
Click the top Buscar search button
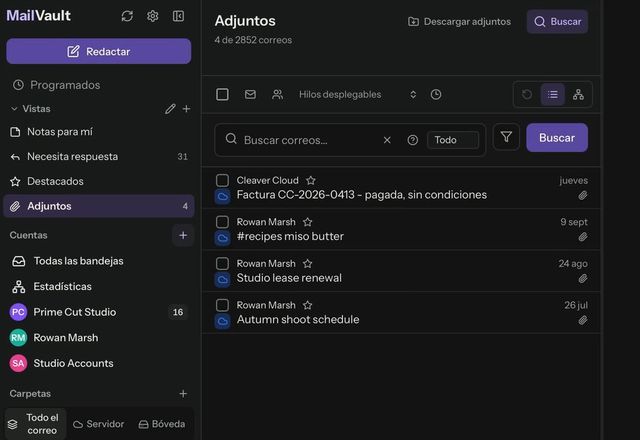[557, 22]
